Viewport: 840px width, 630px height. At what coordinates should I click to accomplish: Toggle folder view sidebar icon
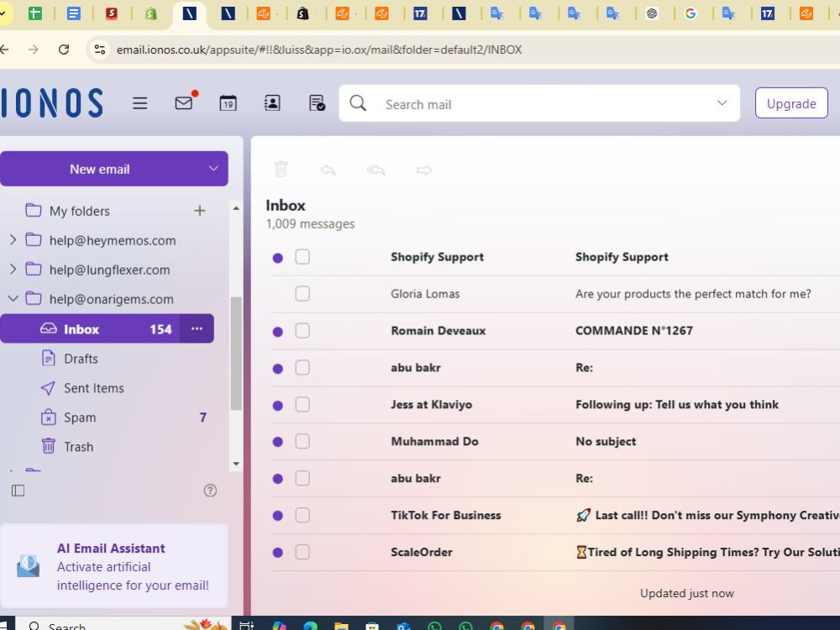click(18, 491)
